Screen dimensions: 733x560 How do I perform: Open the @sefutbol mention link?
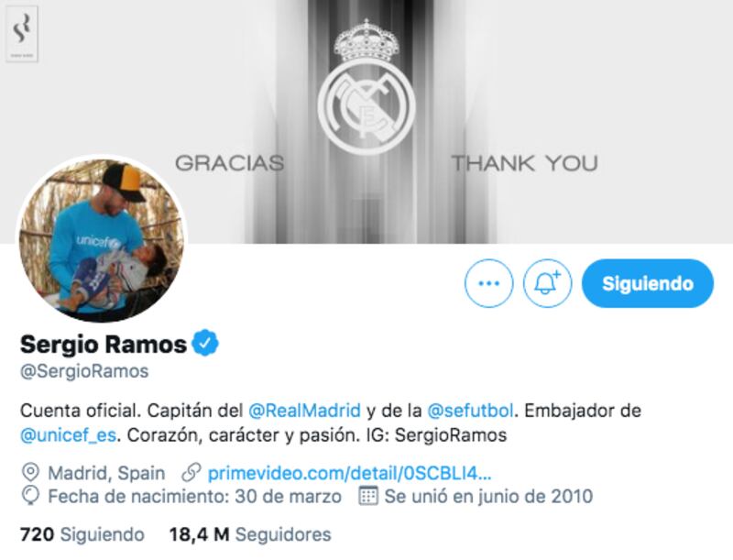pyautogui.click(x=470, y=411)
